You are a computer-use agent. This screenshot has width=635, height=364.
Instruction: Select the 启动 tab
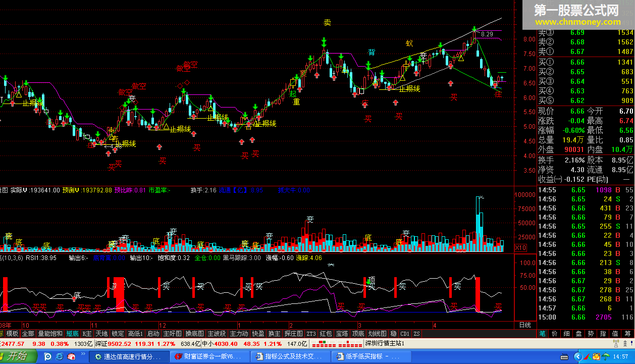click(x=153, y=334)
